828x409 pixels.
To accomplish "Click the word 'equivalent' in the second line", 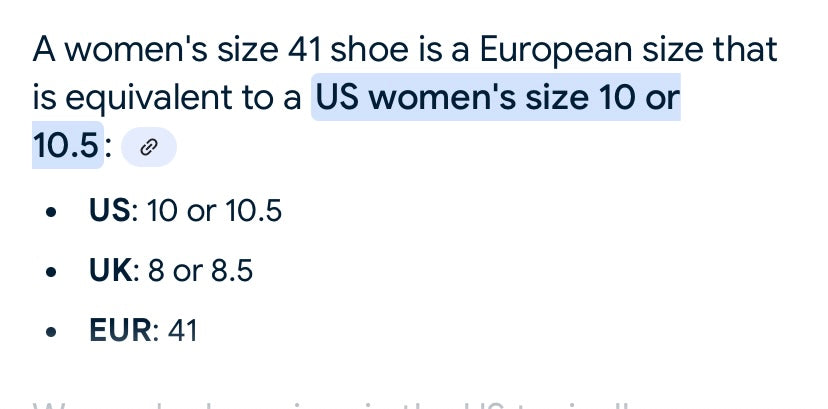I will point(148,99).
